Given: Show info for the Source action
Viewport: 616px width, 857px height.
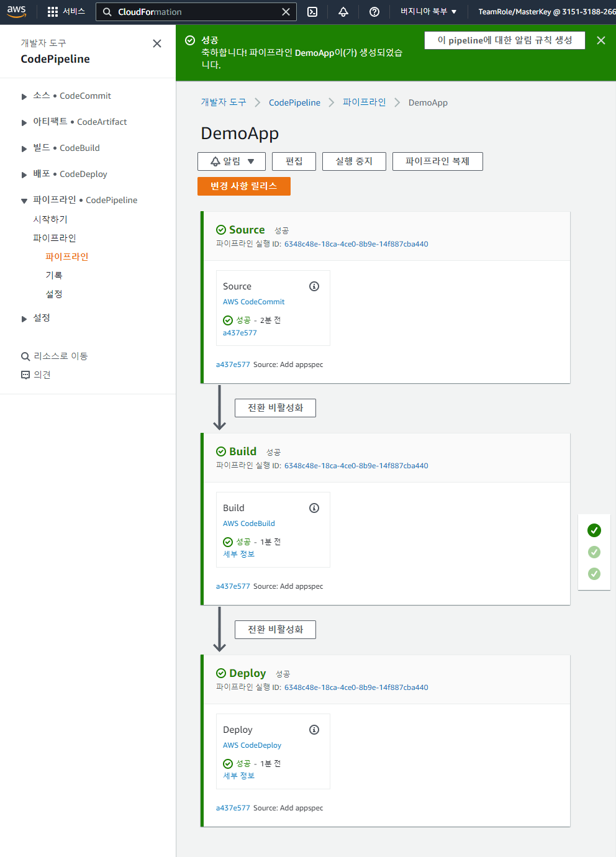Looking at the screenshot, I should [314, 286].
